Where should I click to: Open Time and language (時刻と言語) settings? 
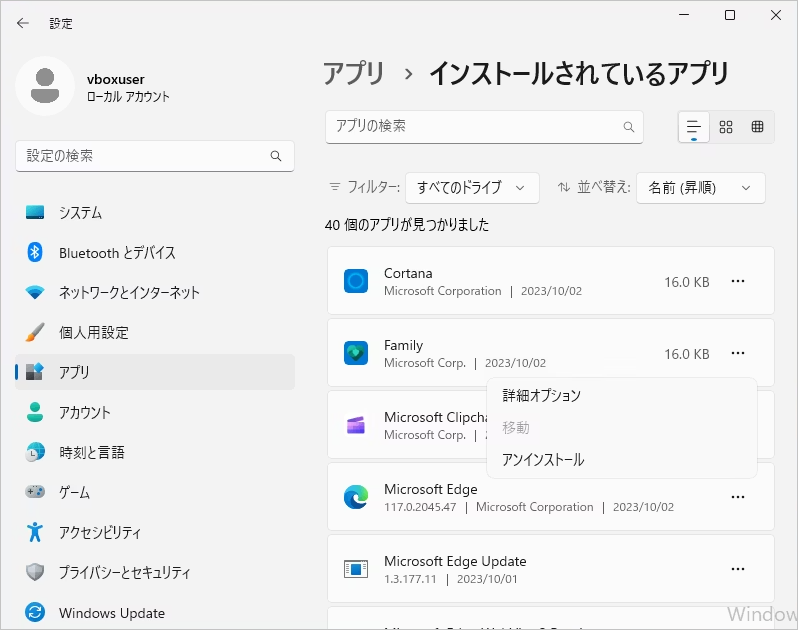(x=155, y=452)
